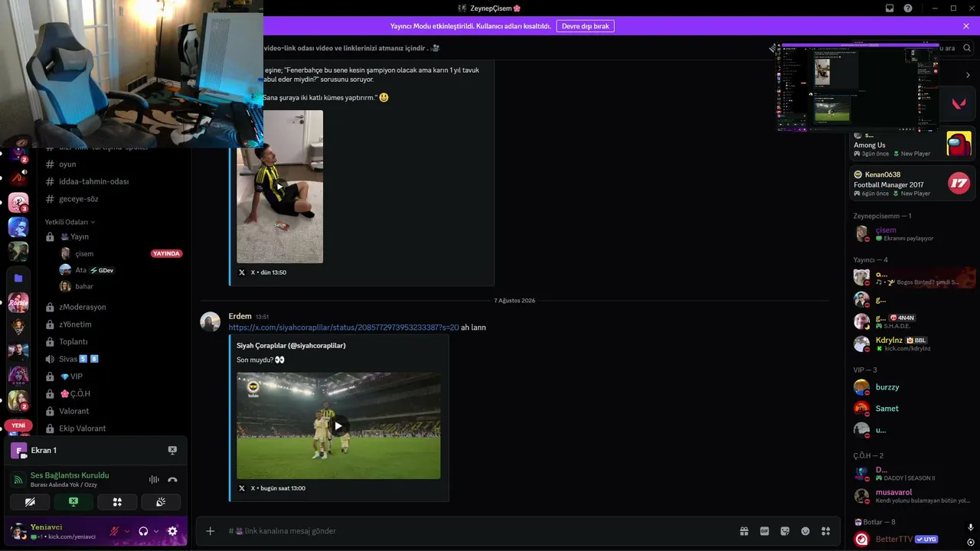Open the emoji picker
Viewport: 980px width, 551px height.
point(805,531)
